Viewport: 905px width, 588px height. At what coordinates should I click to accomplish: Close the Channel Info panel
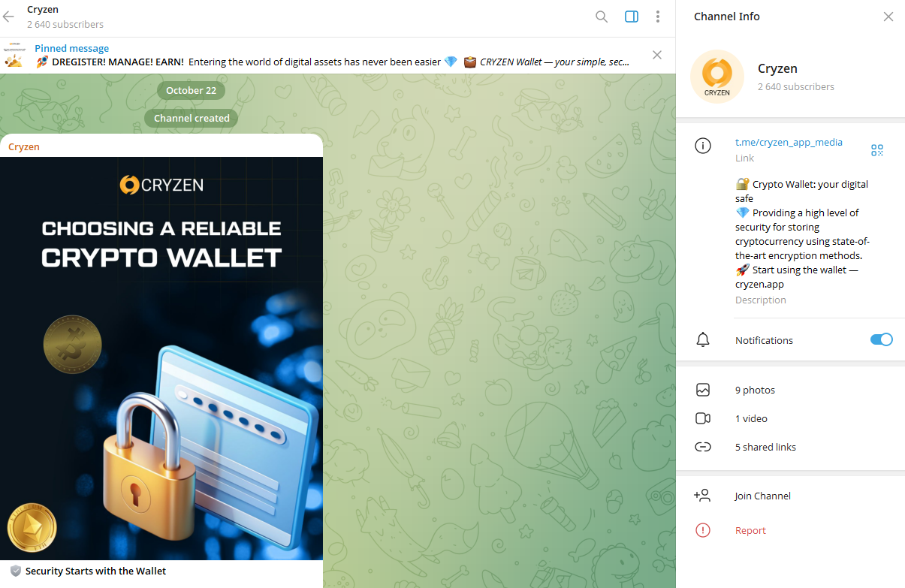888,17
